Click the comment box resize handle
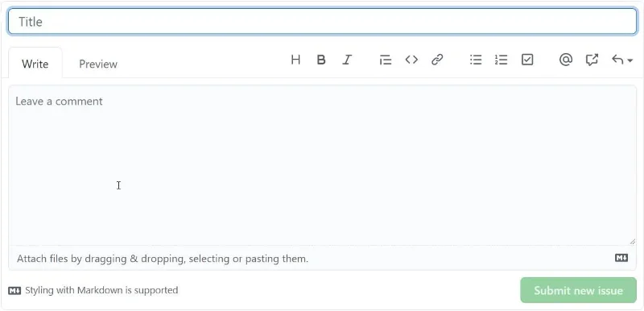This screenshot has width=644, height=311. [632, 242]
